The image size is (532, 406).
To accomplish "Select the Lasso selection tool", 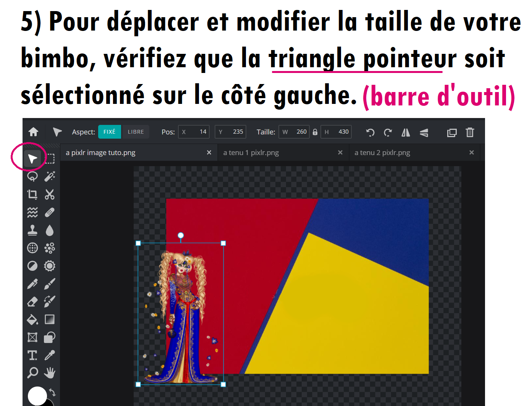I will (x=32, y=176).
